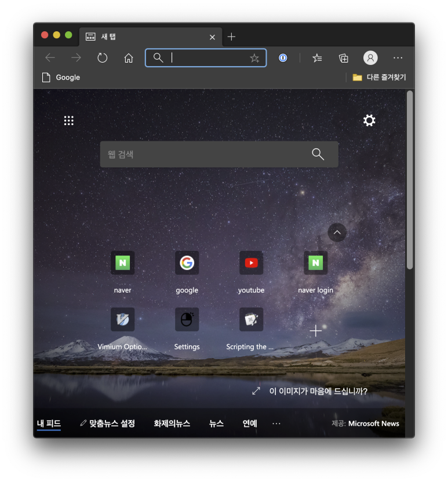Image resolution: width=448 pixels, height=482 pixels.
Task: Switch to the 연예 tab
Action: pyautogui.click(x=250, y=423)
